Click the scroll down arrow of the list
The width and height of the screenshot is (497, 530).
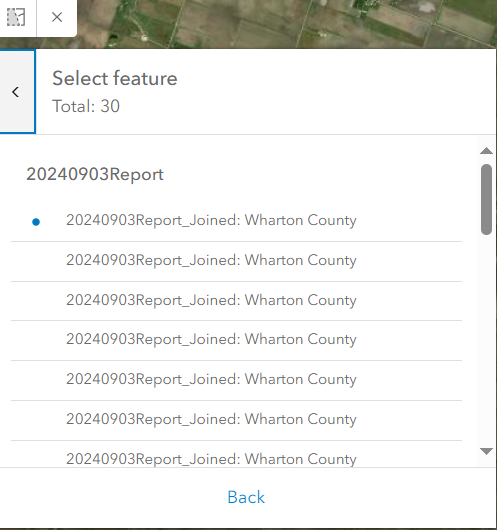point(486,451)
